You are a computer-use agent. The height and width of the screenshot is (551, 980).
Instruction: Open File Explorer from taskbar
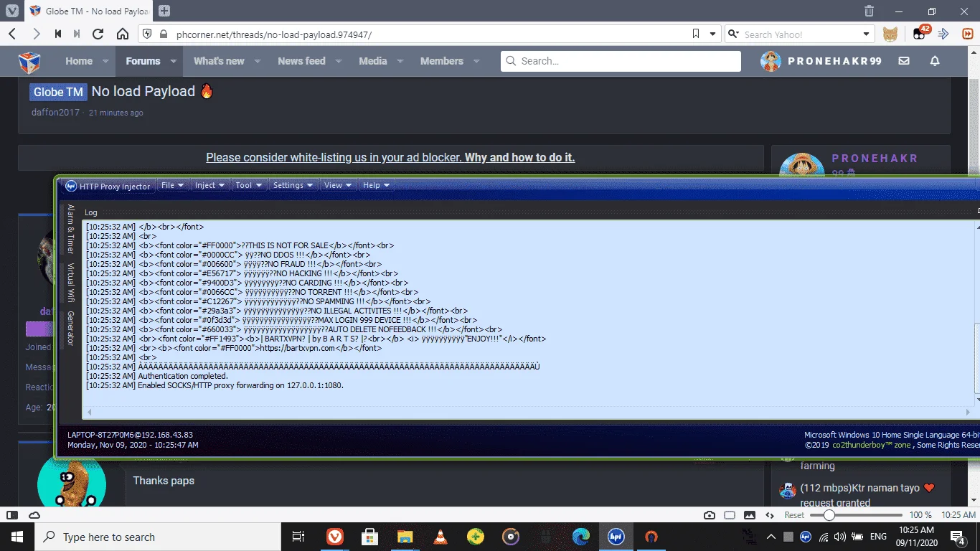(405, 537)
